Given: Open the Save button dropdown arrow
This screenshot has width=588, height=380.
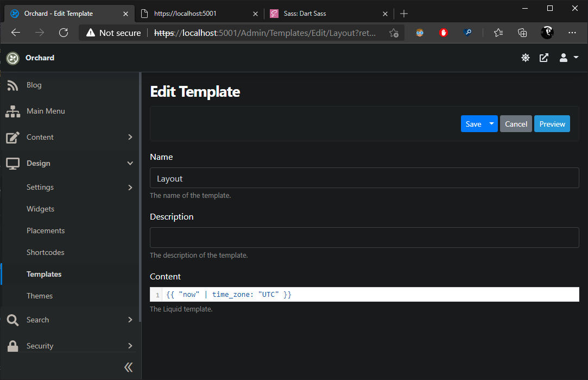Looking at the screenshot, I should click(x=492, y=123).
